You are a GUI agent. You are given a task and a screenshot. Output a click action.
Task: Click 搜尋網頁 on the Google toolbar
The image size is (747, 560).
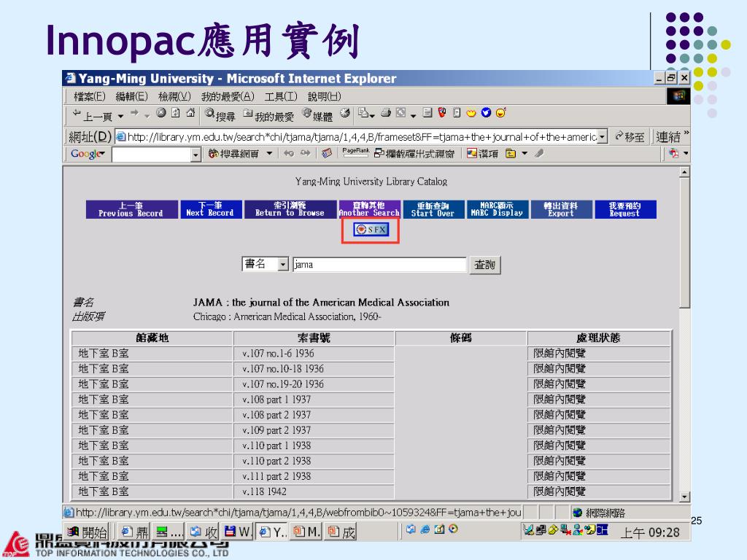click(x=234, y=153)
